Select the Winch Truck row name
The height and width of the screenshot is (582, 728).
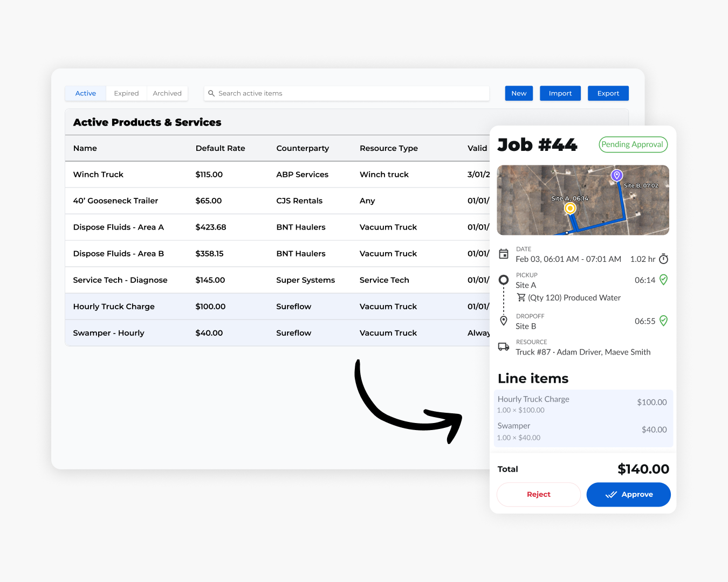click(98, 175)
